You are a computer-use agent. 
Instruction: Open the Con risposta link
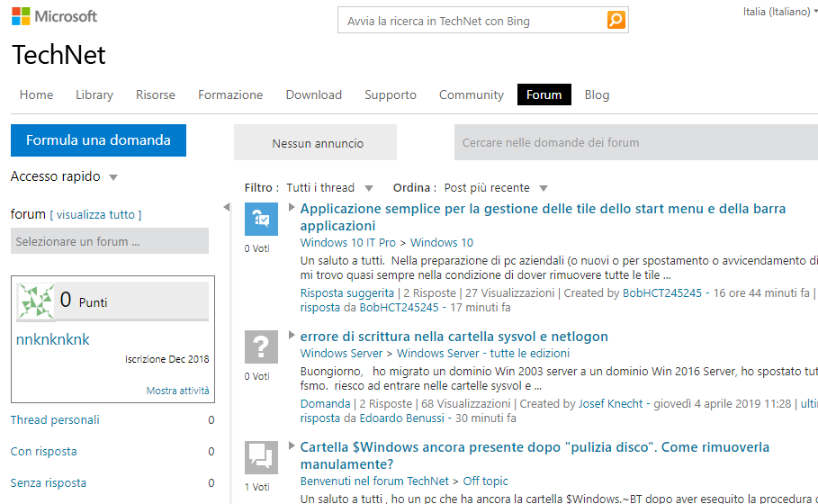click(x=44, y=451)
